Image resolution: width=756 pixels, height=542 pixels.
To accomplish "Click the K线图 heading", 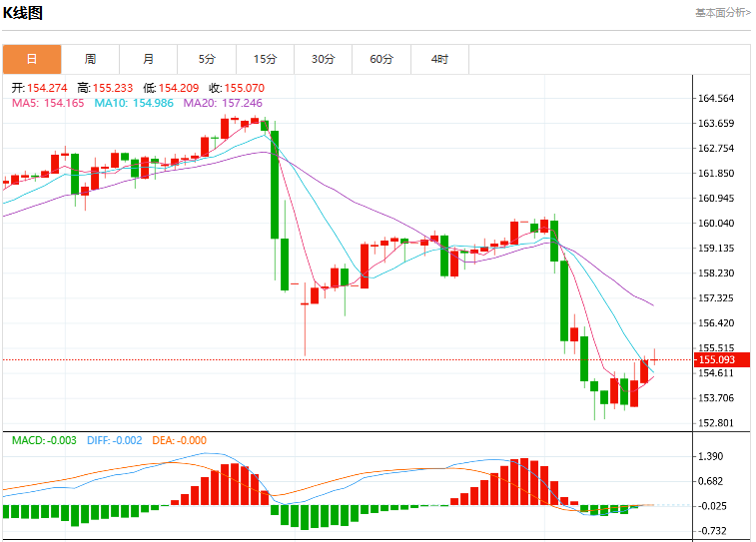I will (x=23, y=13).
